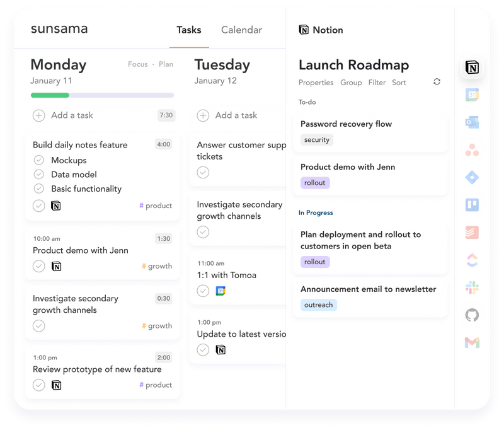Viewport: 504px width, 430px height.
Task: Open the Trello integration icon
Action: click(472, 204)
